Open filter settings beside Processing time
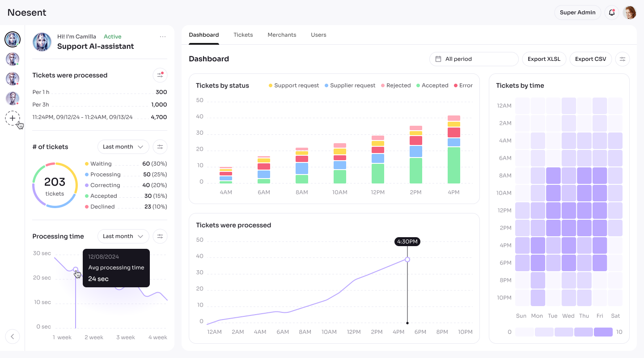This screenshot has width=644, height=358. (160, 236)
